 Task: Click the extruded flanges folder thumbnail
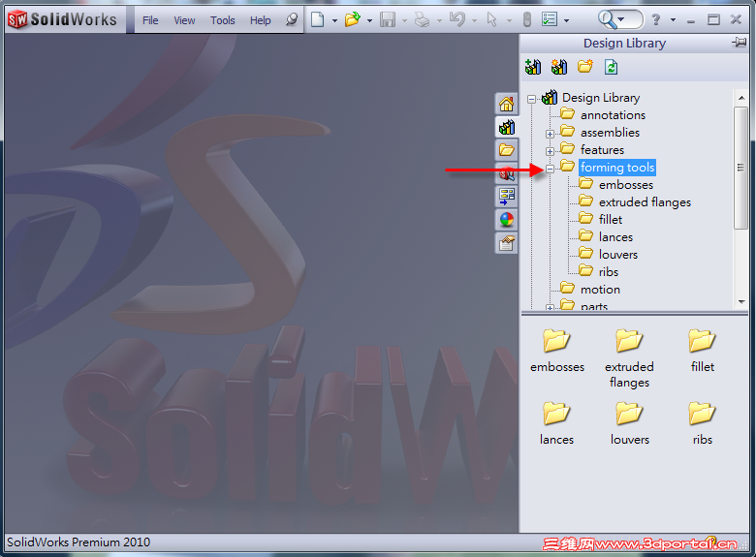629,341
